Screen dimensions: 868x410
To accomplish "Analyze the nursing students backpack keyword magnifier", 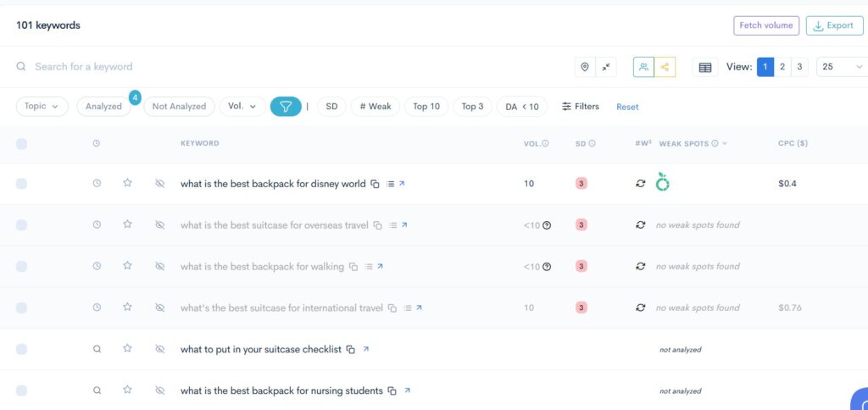I will click(97, 391).
